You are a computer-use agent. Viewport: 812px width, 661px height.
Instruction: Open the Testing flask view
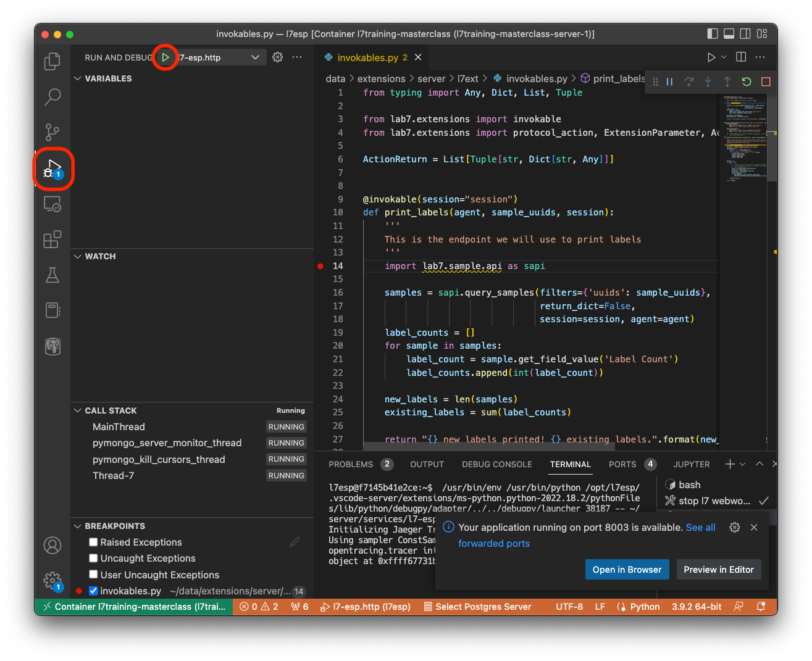[x=52, y=275]
